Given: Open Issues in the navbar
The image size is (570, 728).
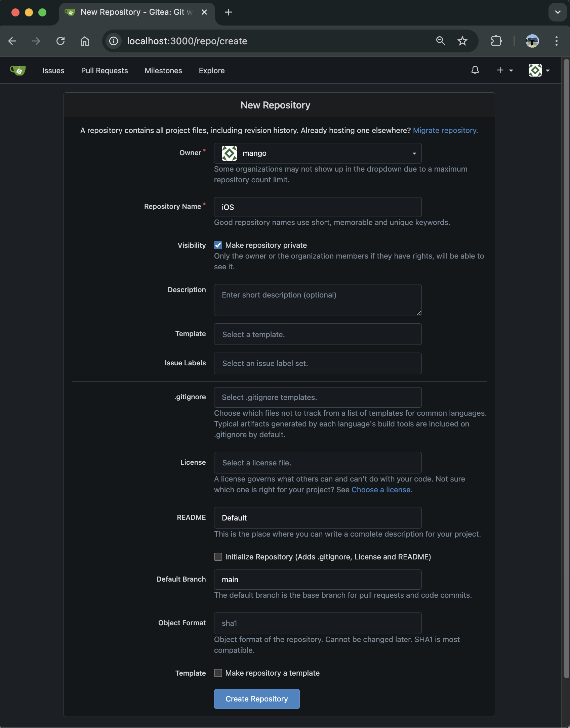Looking at the screenshot, I should click(53, 71).
